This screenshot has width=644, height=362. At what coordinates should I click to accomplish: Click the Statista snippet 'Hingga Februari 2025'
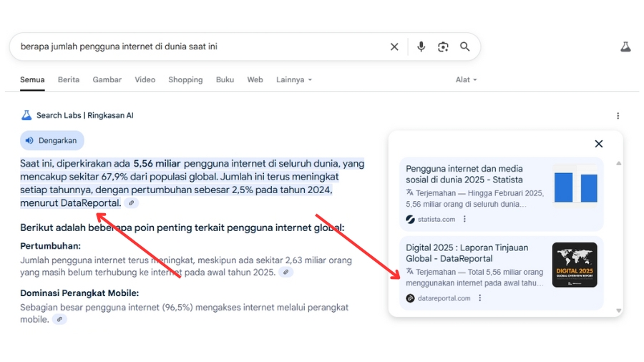pyautogui.click(x=506, y=193)
